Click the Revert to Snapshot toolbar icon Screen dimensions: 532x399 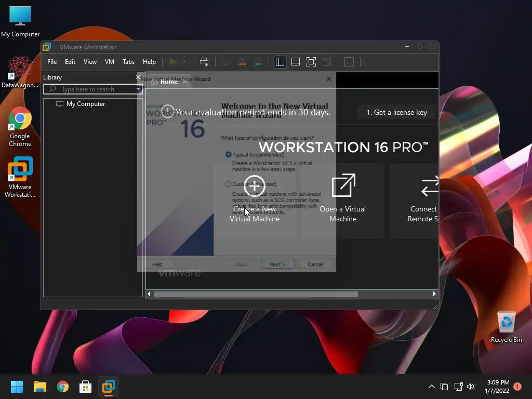click(242, 62)
